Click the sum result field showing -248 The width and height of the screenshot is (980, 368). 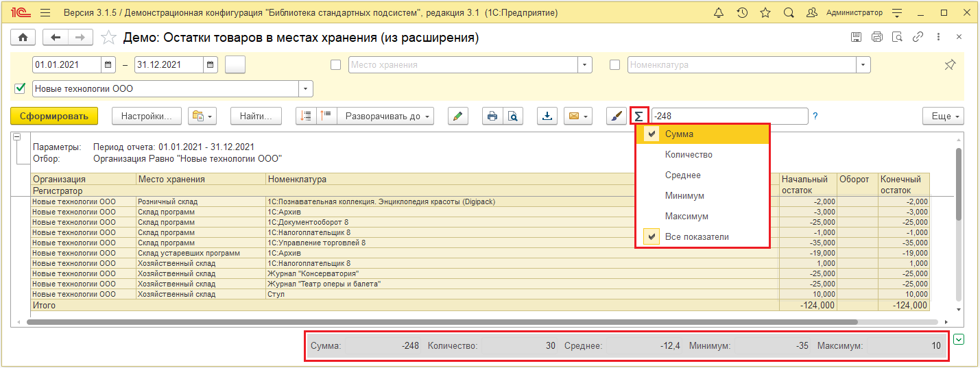pos(730,116)
